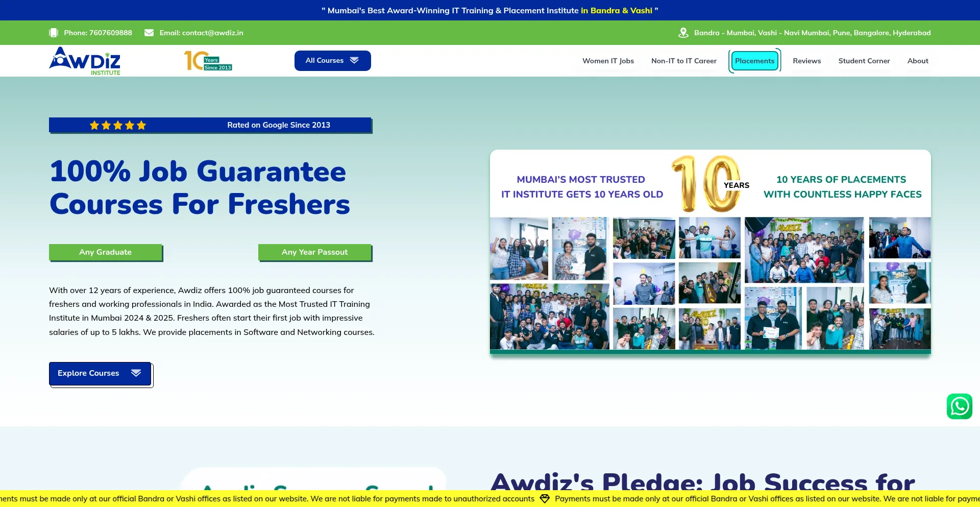Viewport: 980px width, 507px height.
Task: Open the Awdiz Institute logo home link
Action: tap(85, 61)
